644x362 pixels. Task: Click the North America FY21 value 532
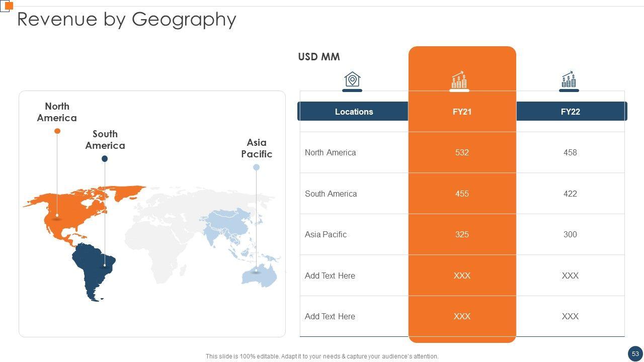pos(462,152)
